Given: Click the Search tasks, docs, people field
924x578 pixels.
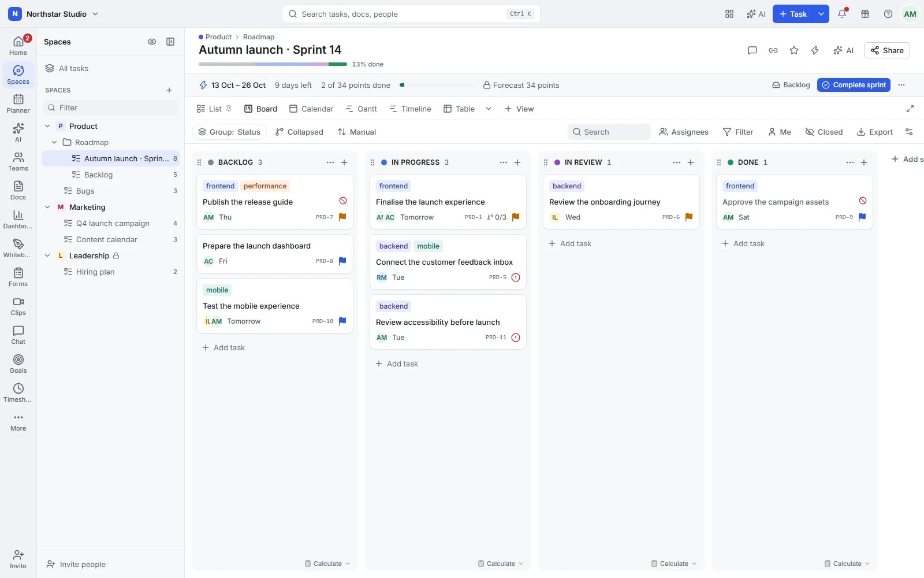Looking at the screenshot, I should click(411, 14).
